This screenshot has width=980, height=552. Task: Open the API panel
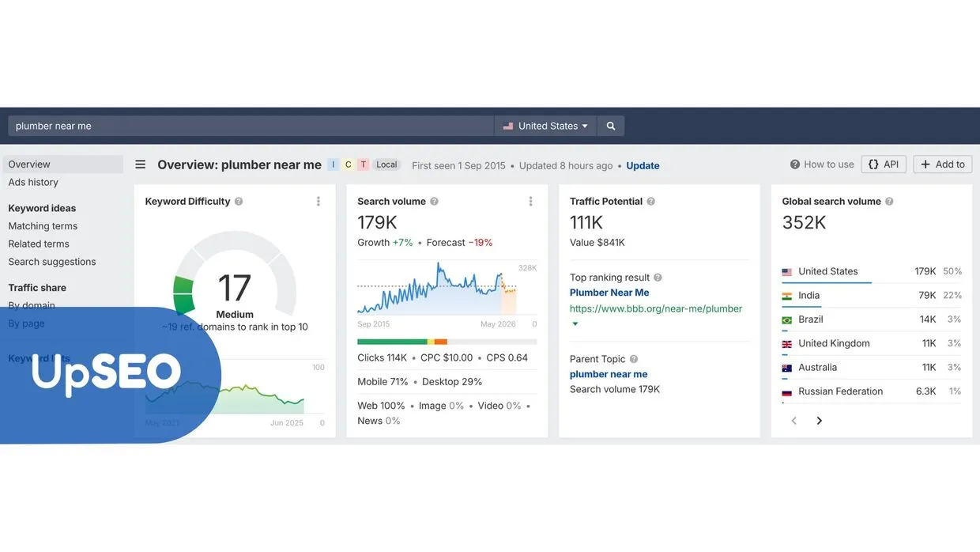[x=884, y=164]
